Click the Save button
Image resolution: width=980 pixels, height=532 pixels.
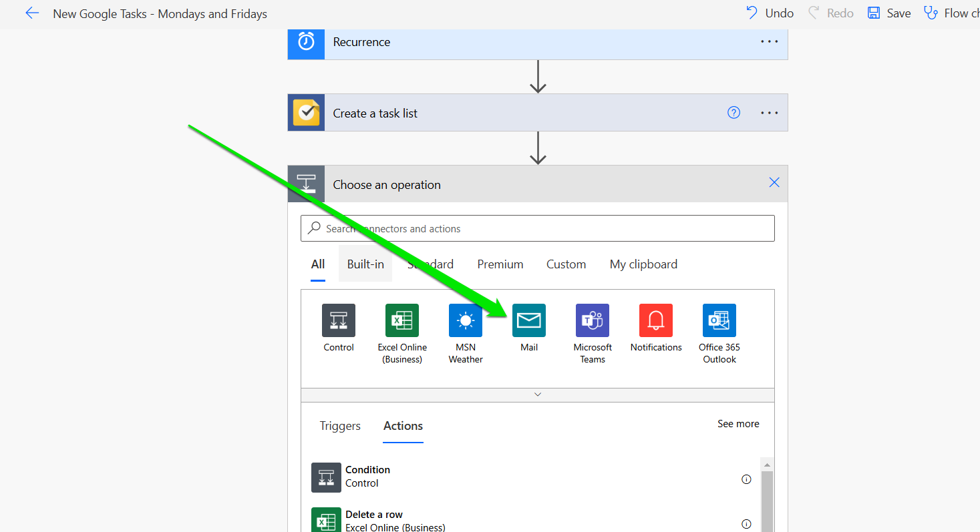888,13
